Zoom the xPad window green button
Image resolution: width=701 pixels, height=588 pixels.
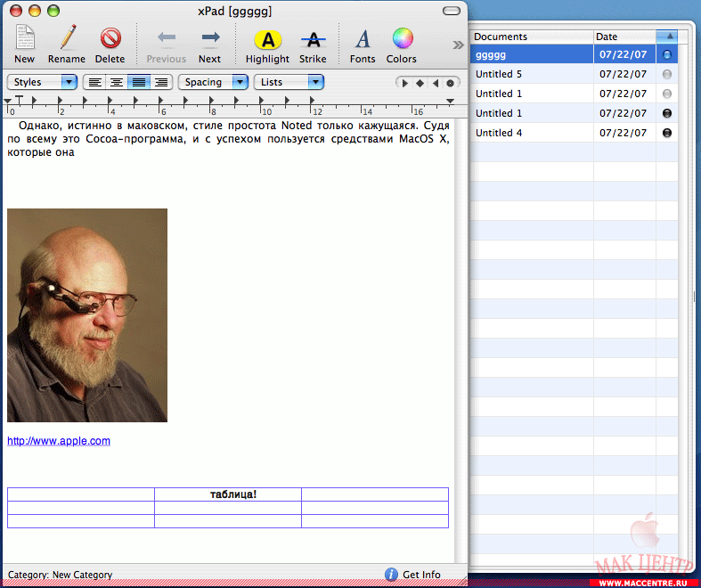click(x=53, y=11)
